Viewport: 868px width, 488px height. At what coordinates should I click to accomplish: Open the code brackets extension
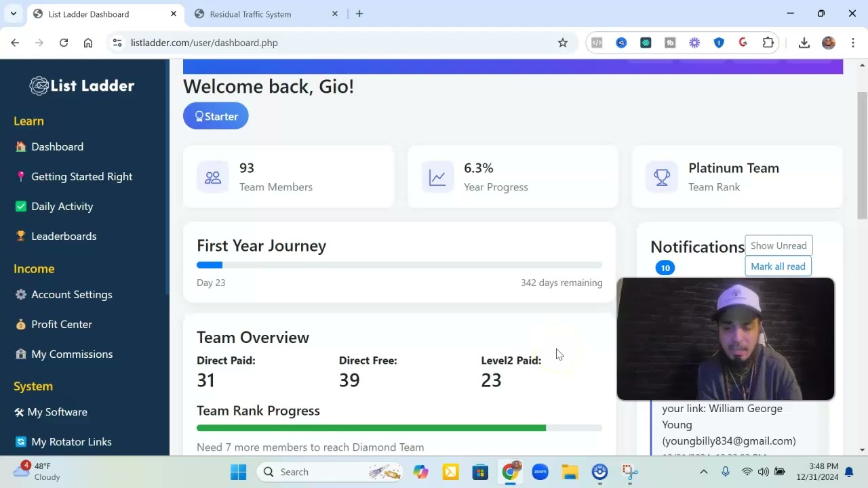(597, 43)
